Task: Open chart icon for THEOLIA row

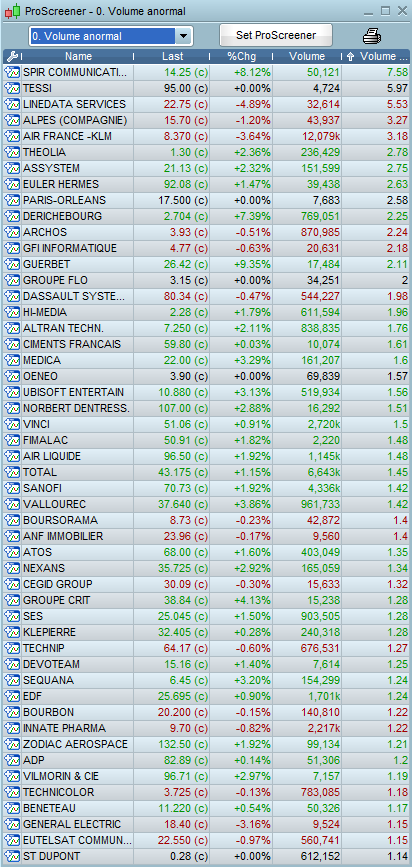Action: [12, 152]
